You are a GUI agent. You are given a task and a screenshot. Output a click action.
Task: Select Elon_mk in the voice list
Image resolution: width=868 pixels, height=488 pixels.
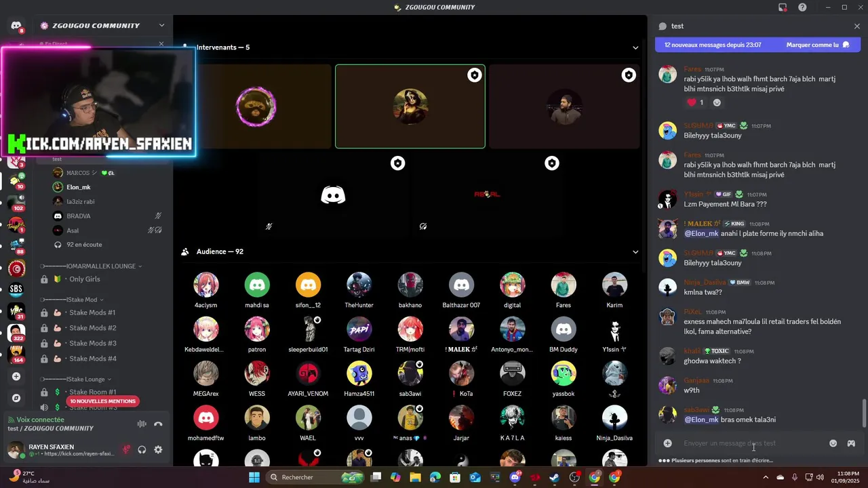(x=78, y=187)
